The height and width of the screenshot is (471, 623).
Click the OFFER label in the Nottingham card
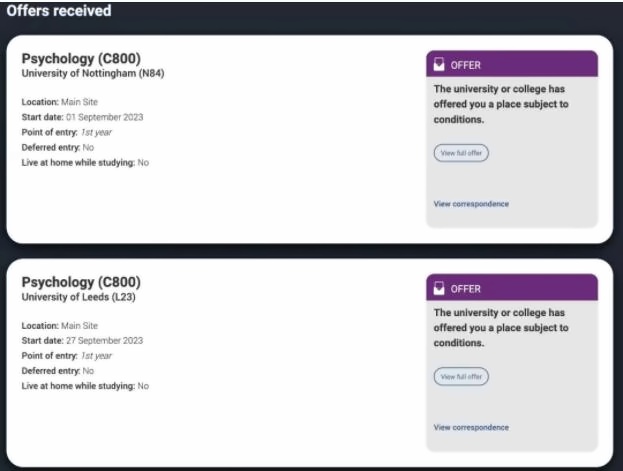tap(465, 65)
